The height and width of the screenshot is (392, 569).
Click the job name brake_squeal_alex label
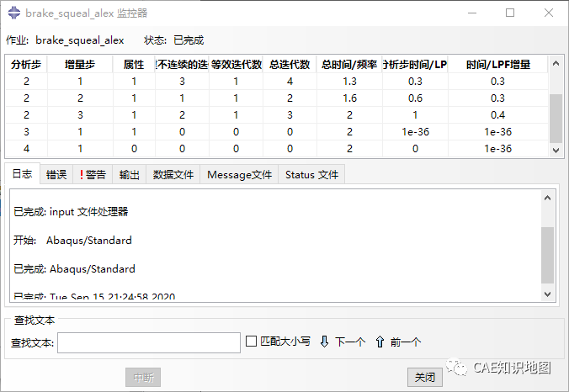pos(80,40)
